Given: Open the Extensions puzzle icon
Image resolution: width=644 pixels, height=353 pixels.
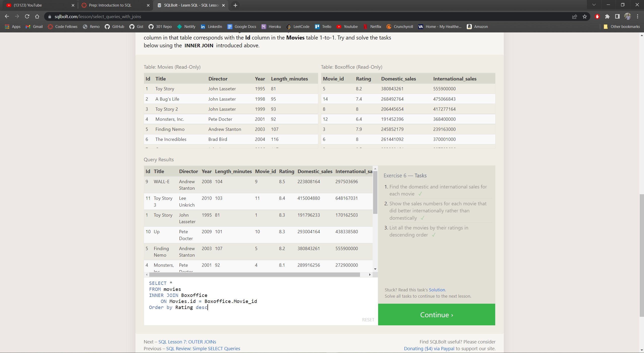Looking at the screenshot, I should tap(607, 17).
